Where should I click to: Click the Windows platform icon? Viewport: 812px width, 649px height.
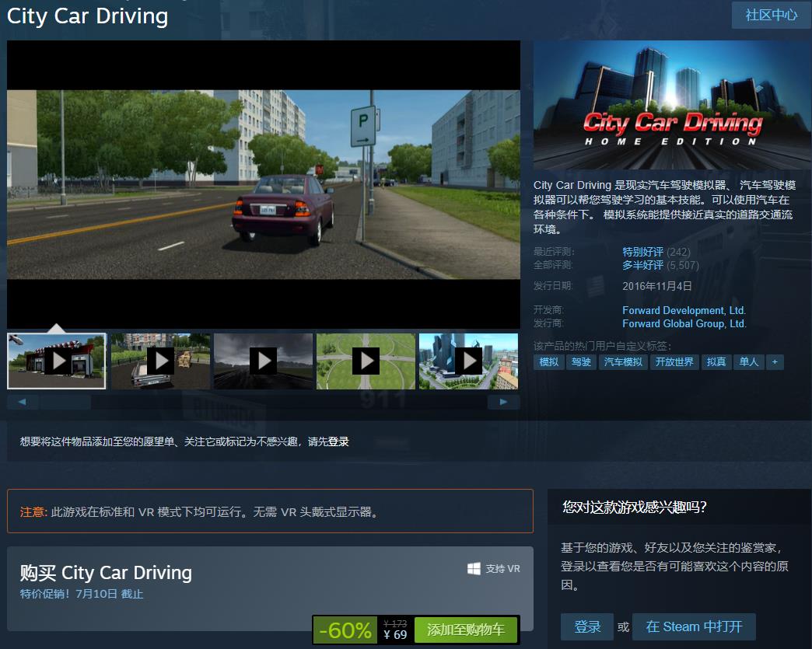pos(474,569)
